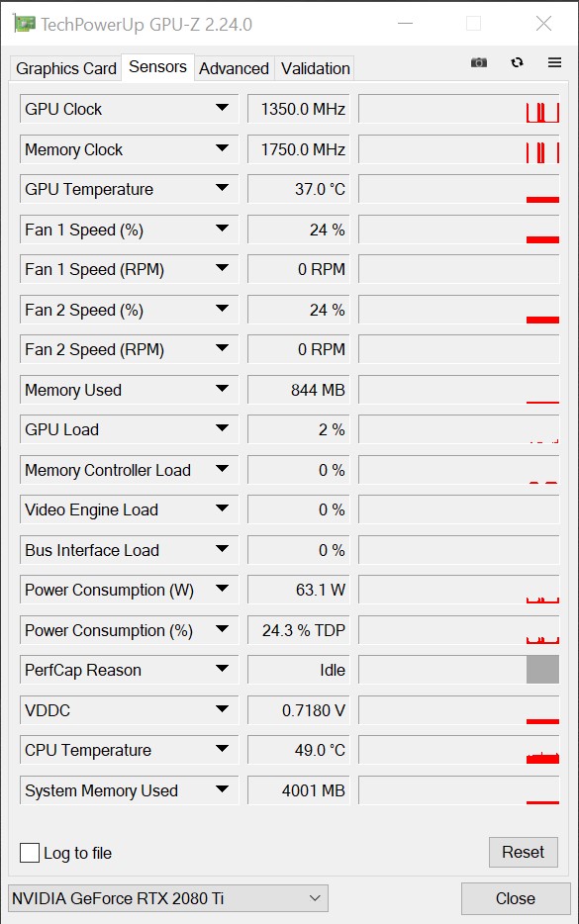Click the Close button
Screen dimensions: 579x924
click(516, 898)
